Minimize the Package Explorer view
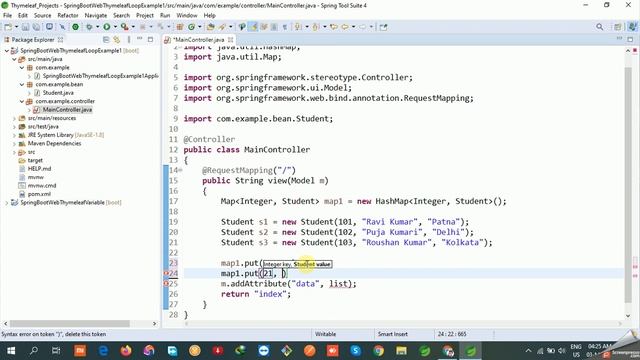 click(x=140, y=39)
